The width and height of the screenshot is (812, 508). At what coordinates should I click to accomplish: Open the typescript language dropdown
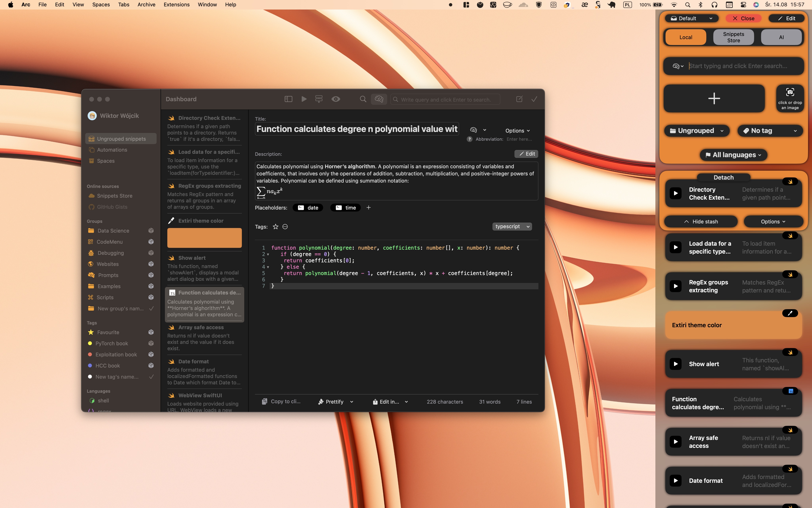[x=512, y=227]
